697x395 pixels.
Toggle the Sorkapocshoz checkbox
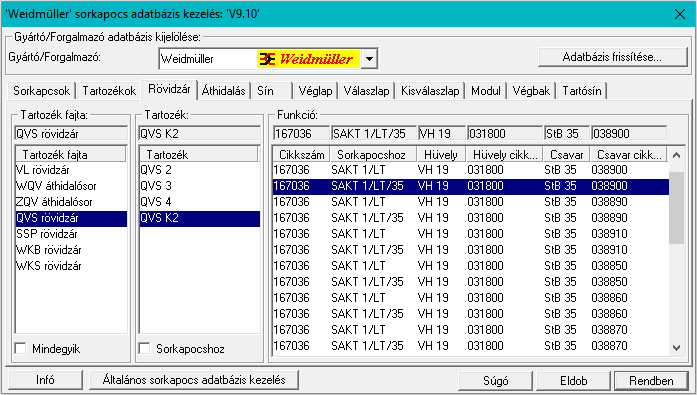click(x=144, y=348)
